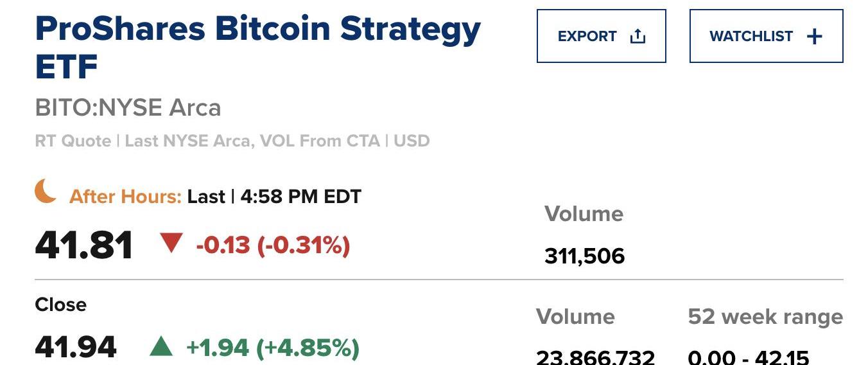
Task: Click the export upload arrow icon
Action: [638, 37]
